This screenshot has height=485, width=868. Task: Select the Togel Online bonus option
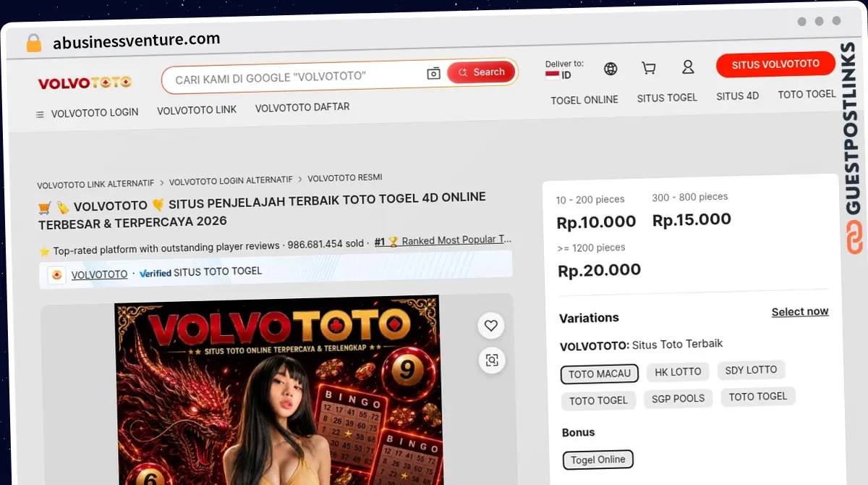click(x=598, y=460)
